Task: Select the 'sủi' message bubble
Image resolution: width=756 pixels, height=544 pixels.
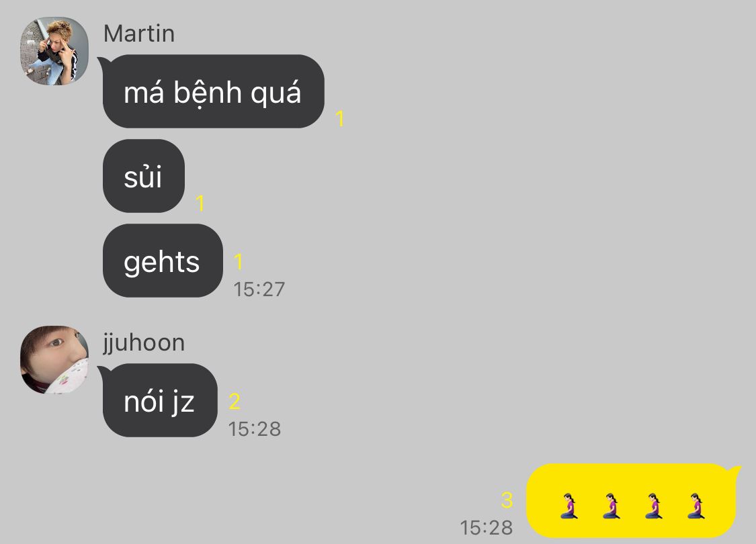Action: click(144, 176)
